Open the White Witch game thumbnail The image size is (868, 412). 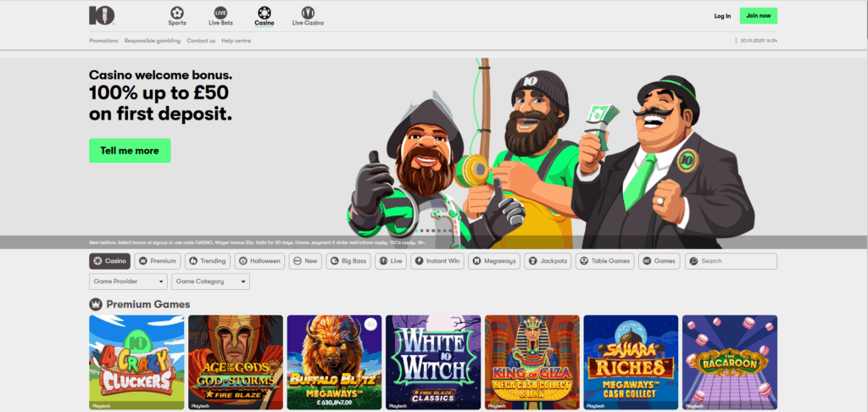[433, 362]
